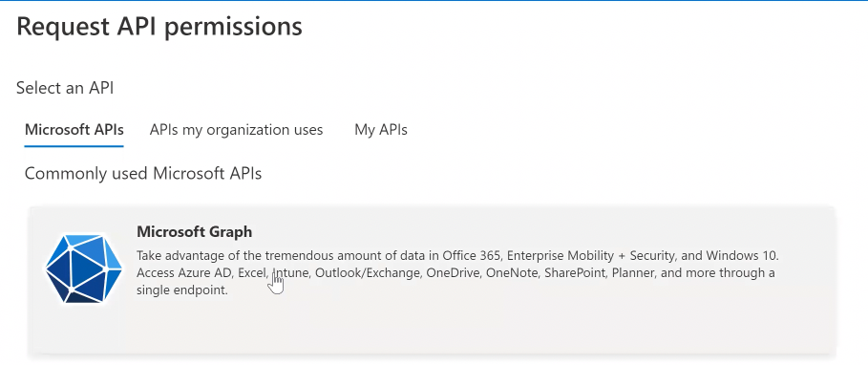The height and width of the screenshot is (365, 868).
Task: Click the Microsoft Graph description paragraph
Action: point(457,273)
